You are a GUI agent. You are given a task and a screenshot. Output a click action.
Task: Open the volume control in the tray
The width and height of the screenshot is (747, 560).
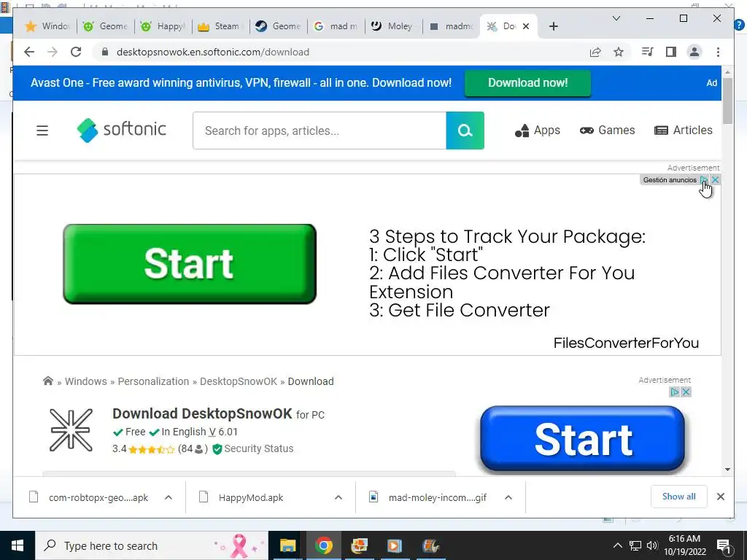coord(652,545)
